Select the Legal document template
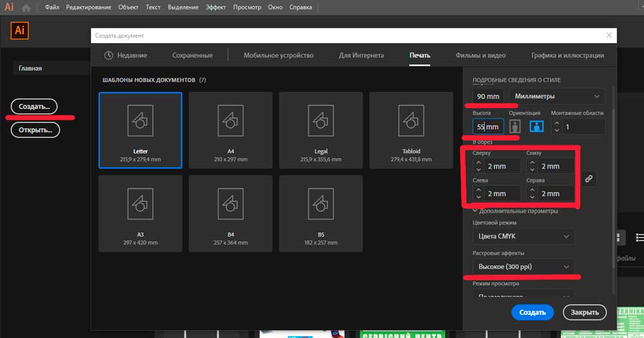 (x=321, y=130)
